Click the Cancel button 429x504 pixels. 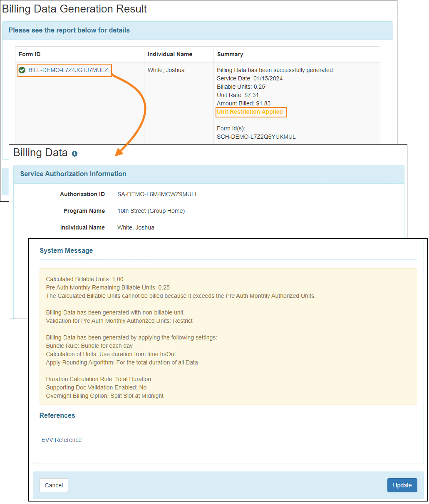click(x=54, y=485)
